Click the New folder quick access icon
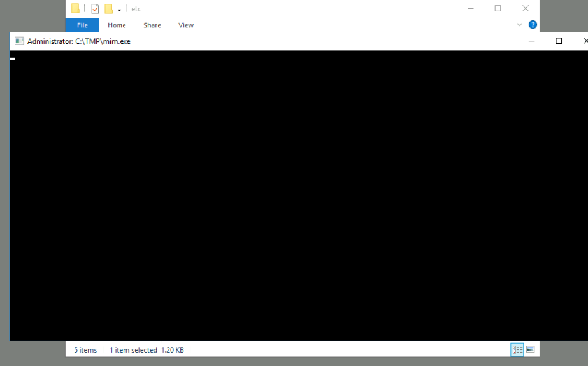The width and height of the screenshot is (588, 366). tap(108, 9)
